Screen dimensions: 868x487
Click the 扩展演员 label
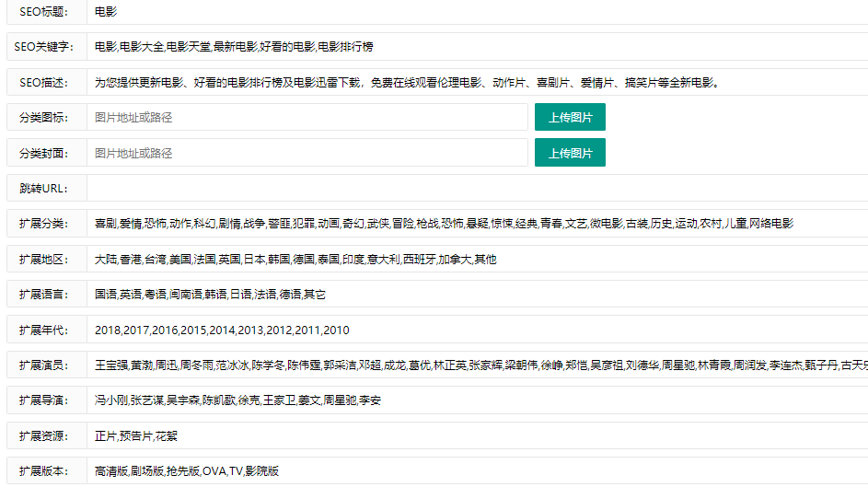(43, 365)
